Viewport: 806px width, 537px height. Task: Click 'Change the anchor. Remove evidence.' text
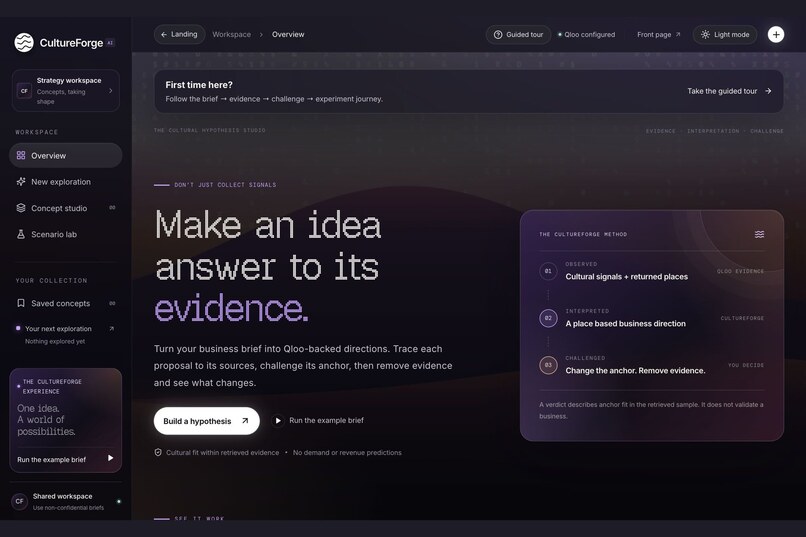click(x=635, y=371)
